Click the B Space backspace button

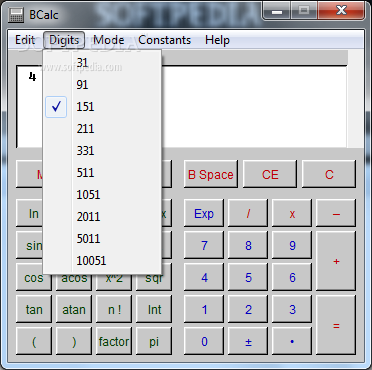point(211,174)
